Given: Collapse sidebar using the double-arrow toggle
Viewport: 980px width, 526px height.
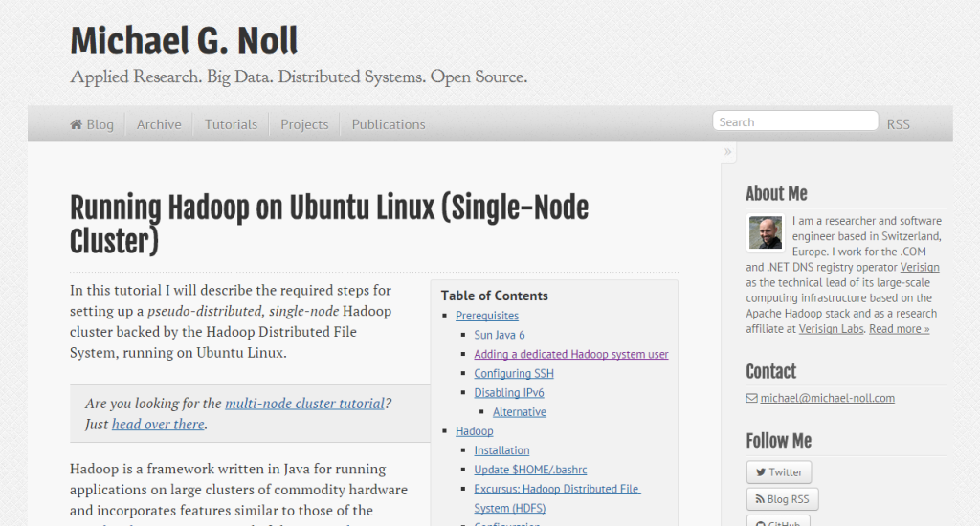Looking at the screenshot, I should (727, 152).
